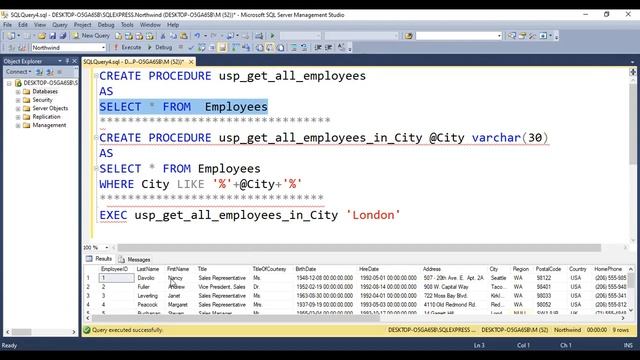Click the Properties window toolbar icon
640x360 pixels.
[x=522, y=36]
